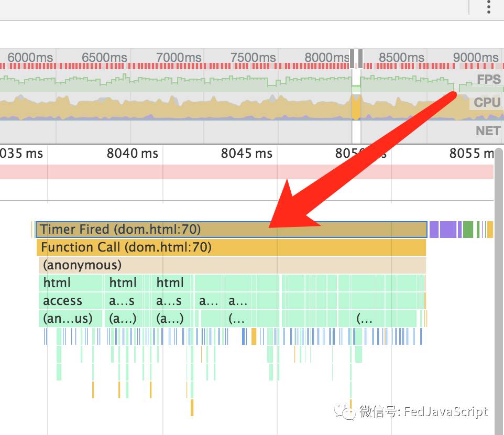Click the 7000ms overview time label
504x435 pixels.
[x=179, y=58]
